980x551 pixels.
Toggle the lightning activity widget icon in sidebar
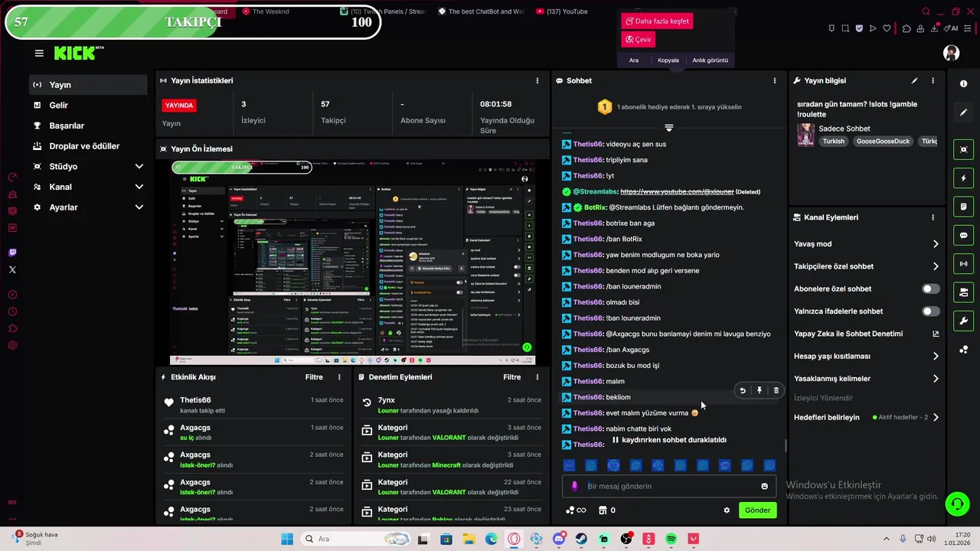click(x=963, y=178)
